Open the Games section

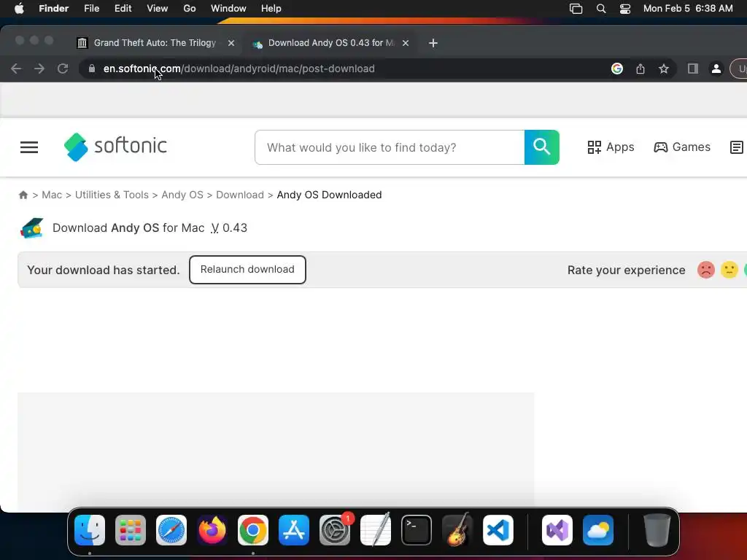tap(682, 147)
